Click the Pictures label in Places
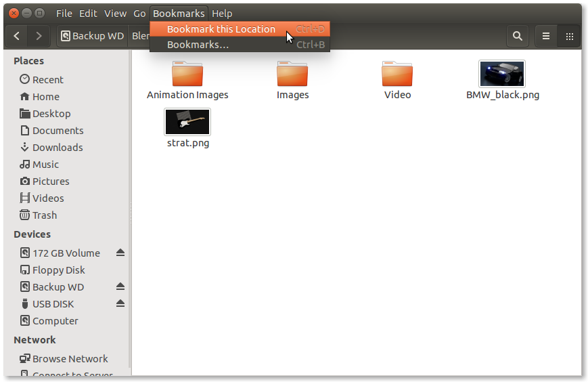The height and width of the screenshot is (382, 588). (x=51, y=182)
